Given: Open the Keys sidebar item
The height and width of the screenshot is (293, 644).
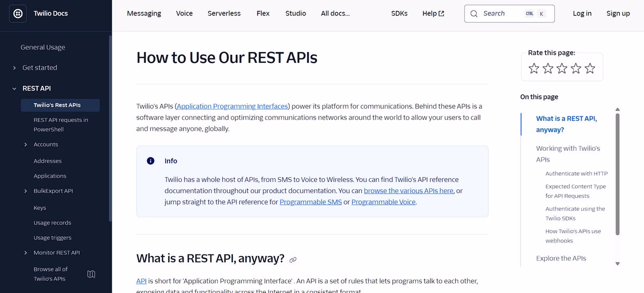Looking at the screenshot, I should tap(40, 208).
